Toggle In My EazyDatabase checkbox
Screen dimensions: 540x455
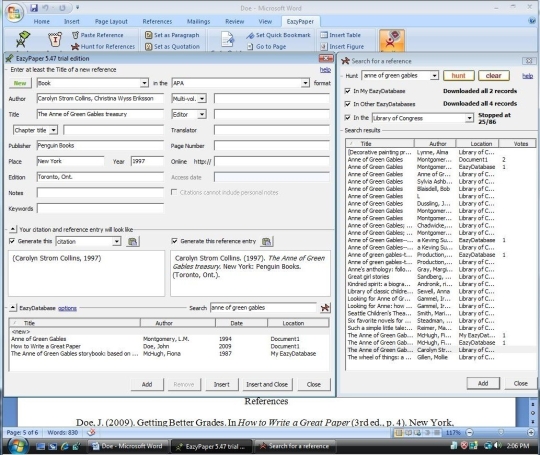pos(348,91)
